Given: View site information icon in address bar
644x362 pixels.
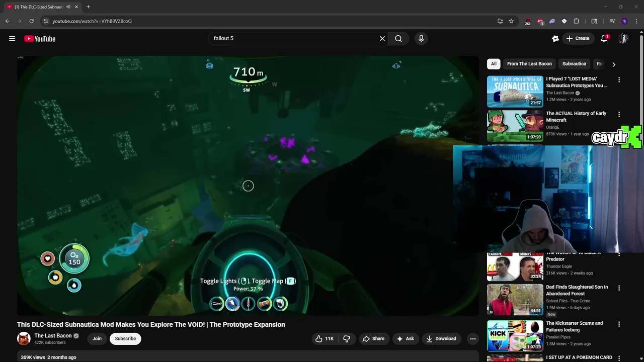Looking at the screenshot, I should (46, 21).
